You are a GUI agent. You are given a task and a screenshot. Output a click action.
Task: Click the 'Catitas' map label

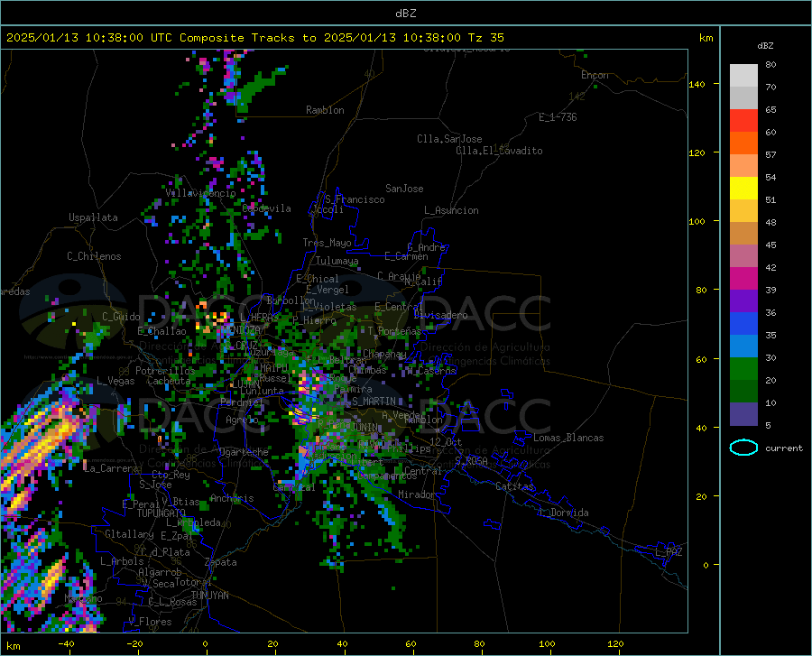point(514,486)
